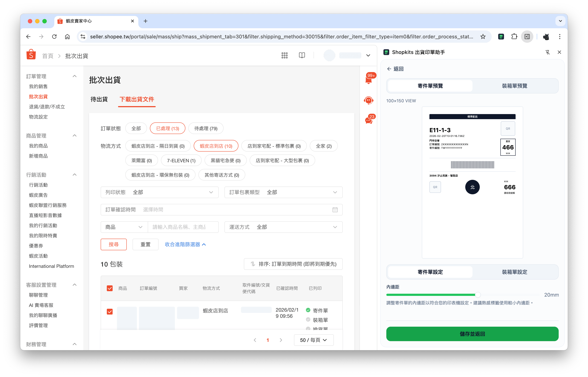
Task: Open the browser extensions puzzle icon
Action: point(514,37)
